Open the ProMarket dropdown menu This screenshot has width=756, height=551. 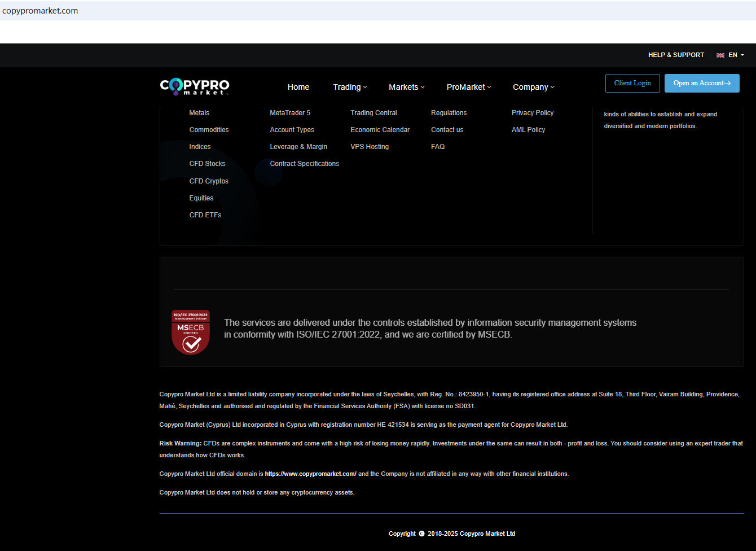pos(468,87)
